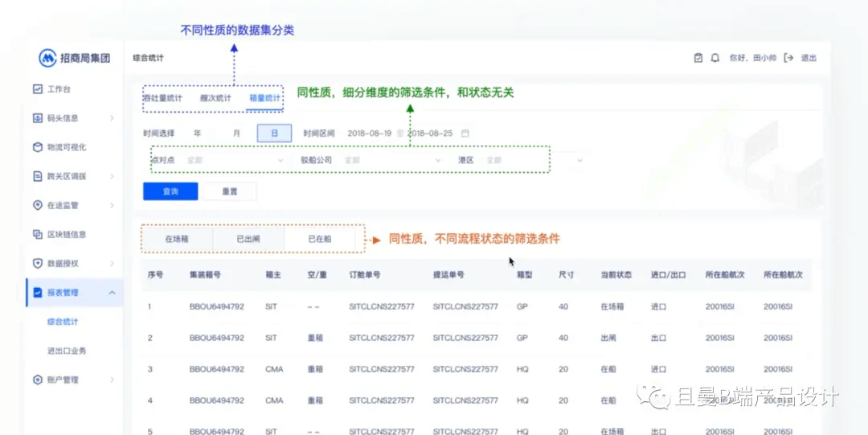Click the 招商局集团 logo icon
Image resolution: width=868 pixels, height=435 pixels.
(x=47, y=58)
